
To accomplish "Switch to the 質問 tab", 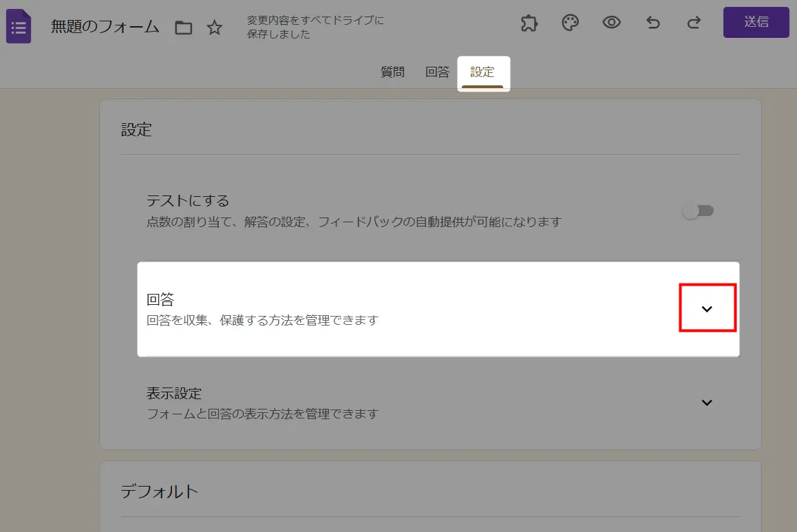I will [392, 72].
